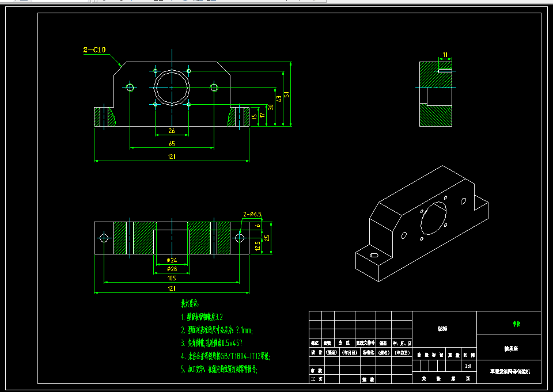This screenshot has width=553, height=392.
Task: Select the 2-C10 chamfer annotation
Action: 94,50
